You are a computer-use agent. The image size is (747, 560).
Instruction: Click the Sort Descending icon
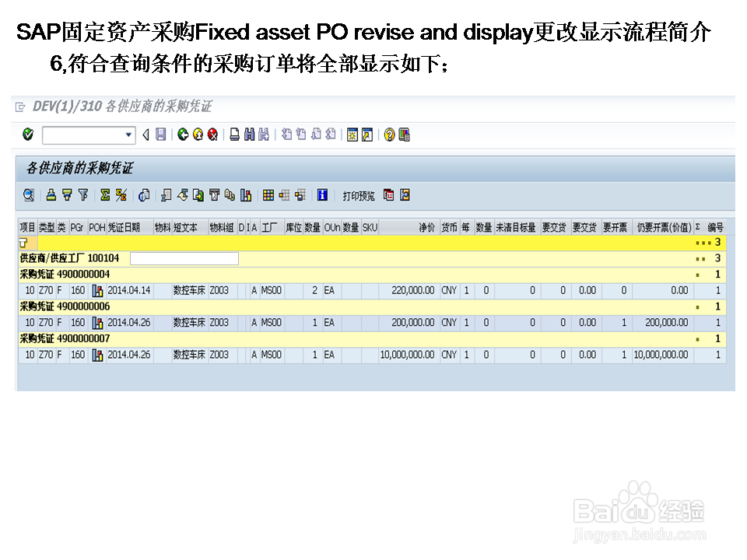(x=67, y=195)
